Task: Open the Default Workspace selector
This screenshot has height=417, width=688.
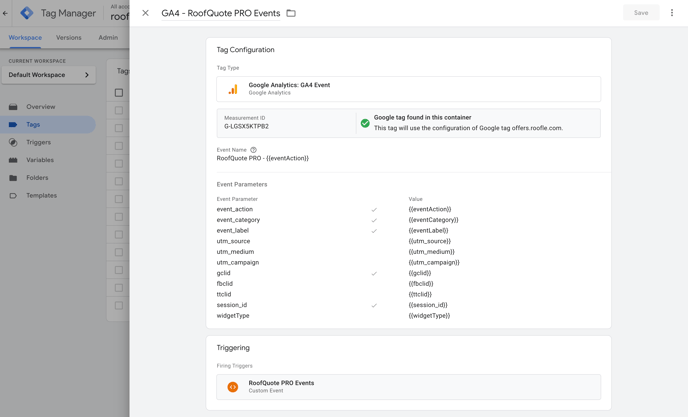Action: (x=49, y=75)
